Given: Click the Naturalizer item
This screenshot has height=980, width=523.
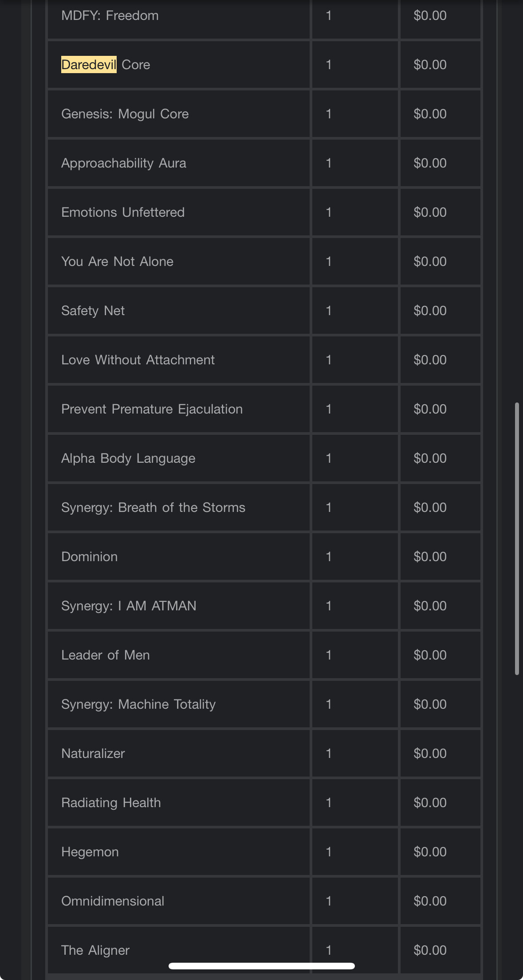Looking at the screenshot, I should 93,754.
